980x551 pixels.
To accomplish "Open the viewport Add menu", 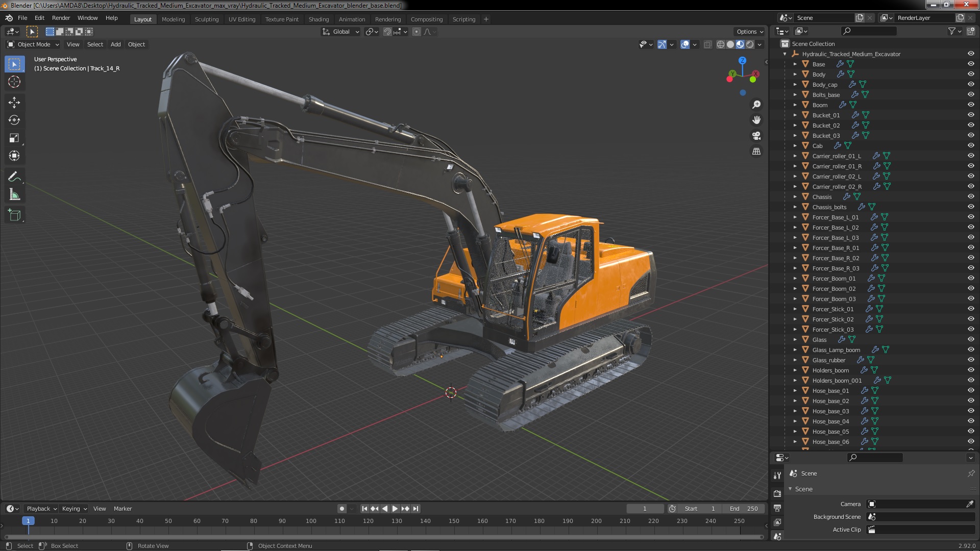I will click(x=116, y=44).
